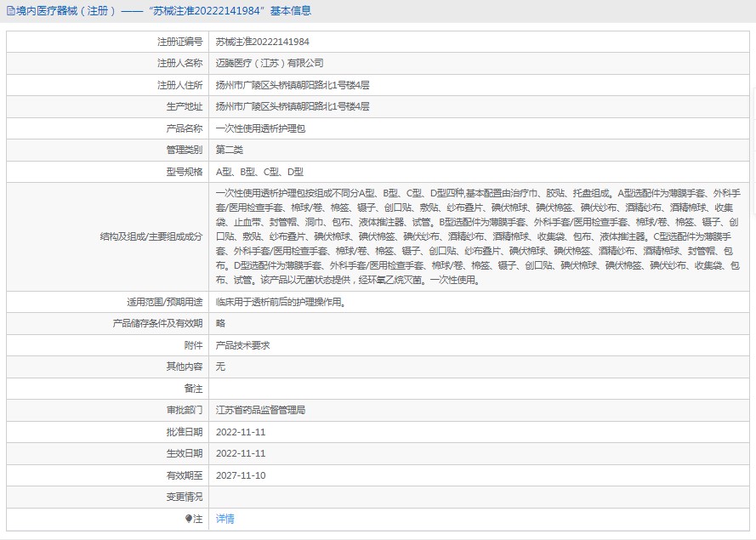Click the 产品技术要求 attachment value
The image size is (756, 540).
click(243, 345)
